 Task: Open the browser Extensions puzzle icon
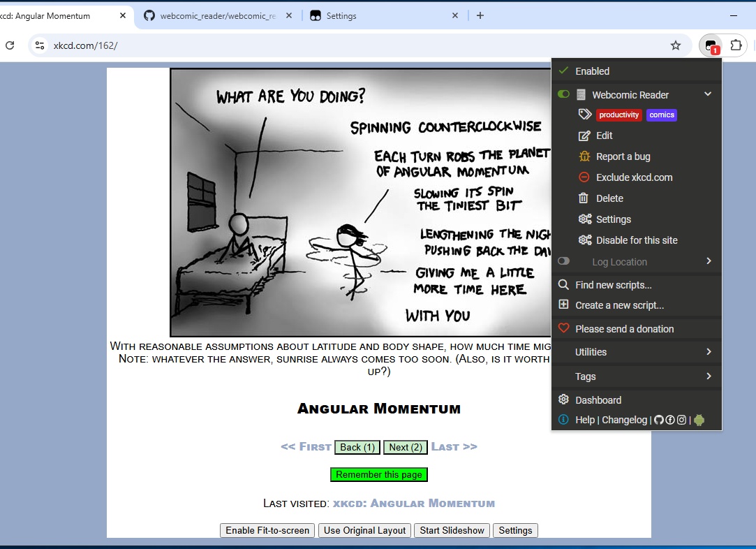(736, 45)
